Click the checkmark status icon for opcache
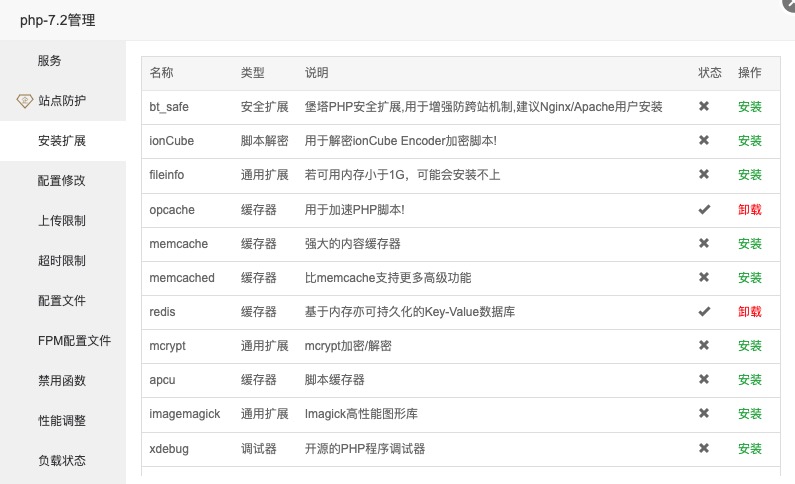Viewport: 795px width, 484px height. [x=704, y=209]
